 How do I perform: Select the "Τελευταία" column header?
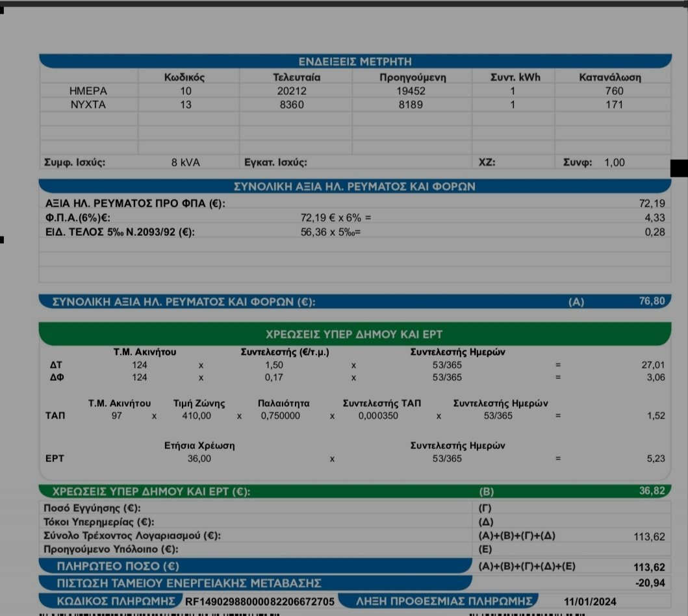[297, 77]
